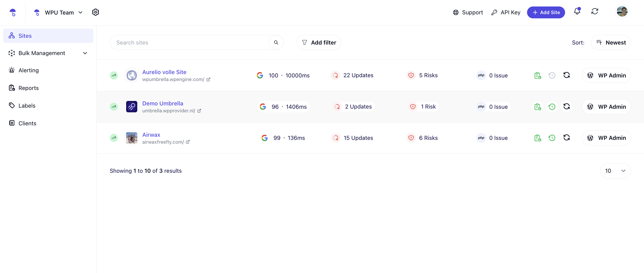Click the notifications bell icon

[577, 11]
